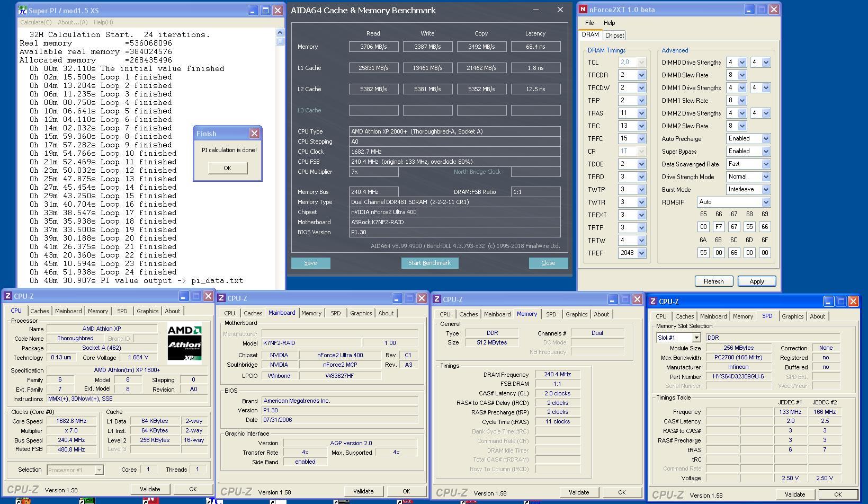Open the Burst Mode Interleave dropdown

[766, 190]
